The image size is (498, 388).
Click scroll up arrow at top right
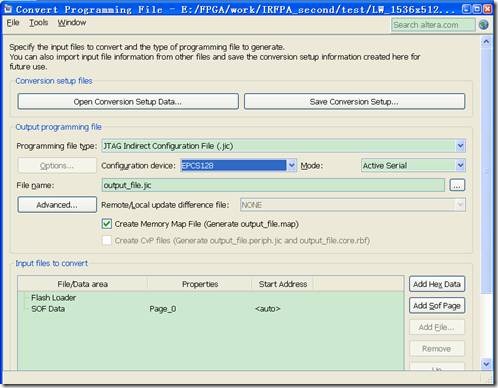click(x=486, y=42)
